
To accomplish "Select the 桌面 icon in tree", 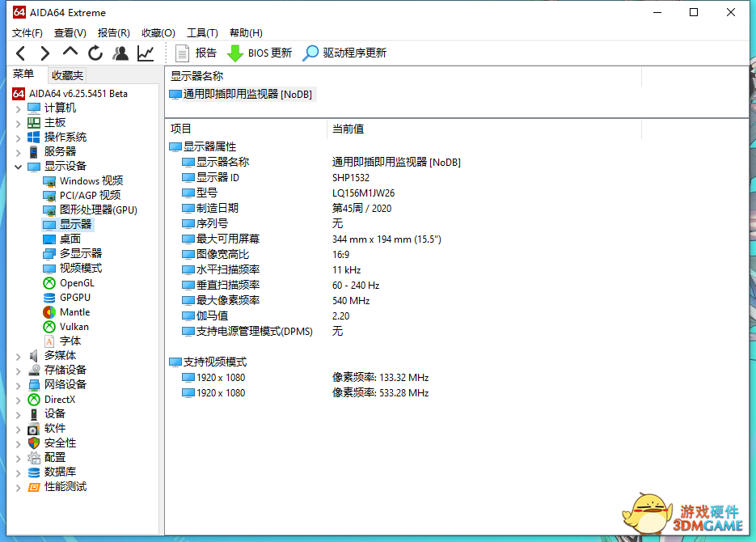I will [x=49, y=239].
